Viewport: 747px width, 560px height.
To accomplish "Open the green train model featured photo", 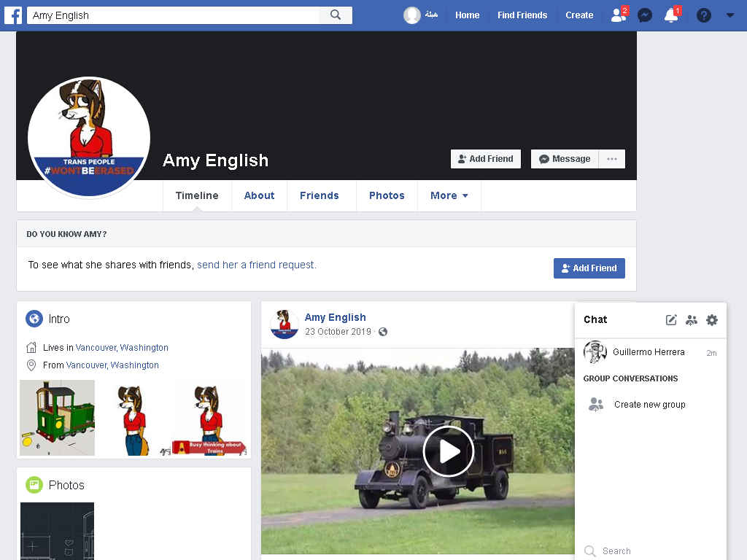I will pos(57,418).
